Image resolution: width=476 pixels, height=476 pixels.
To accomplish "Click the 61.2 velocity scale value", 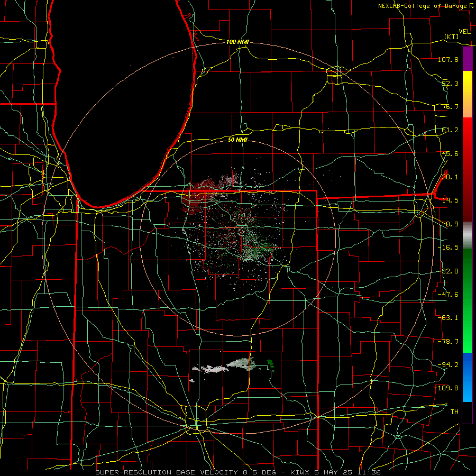I will pyautogui.click(x=450, y=130).
